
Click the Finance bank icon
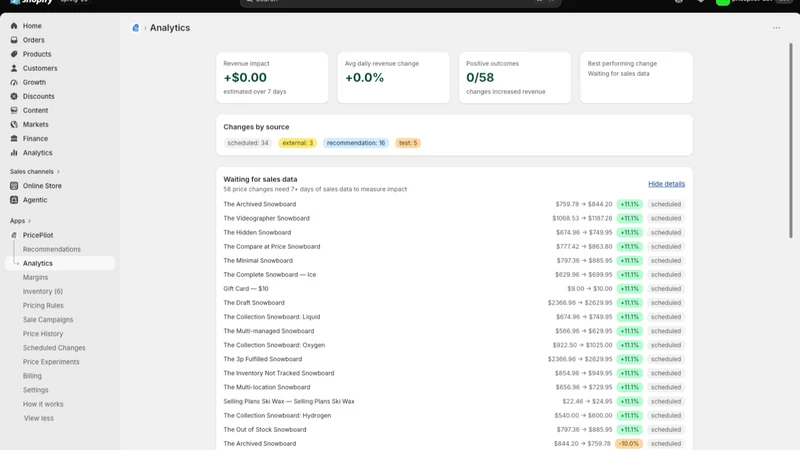click(14, 138)
